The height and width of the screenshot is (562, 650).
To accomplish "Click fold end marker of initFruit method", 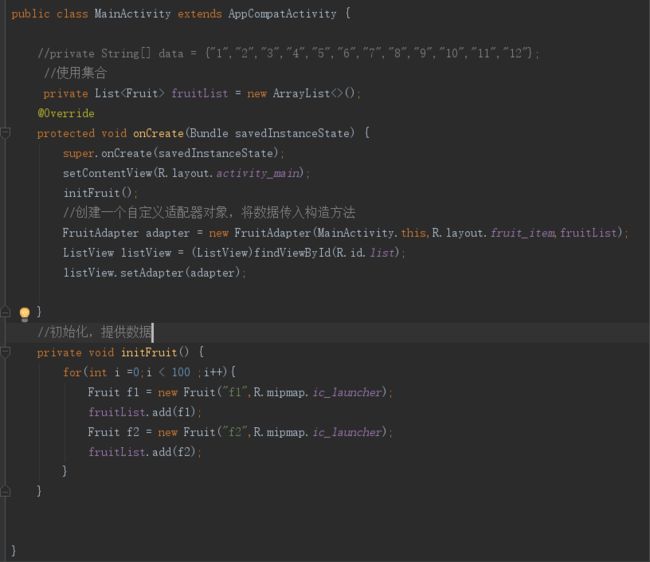I will click(5, 492).
